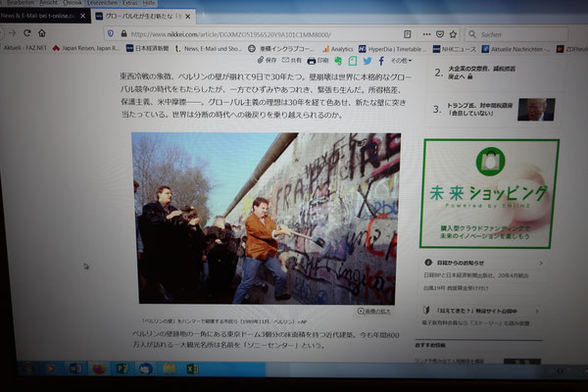Open the 未来ショッピング advertisement banner
This screenshot has width=588, height=392.
point(489,194)
